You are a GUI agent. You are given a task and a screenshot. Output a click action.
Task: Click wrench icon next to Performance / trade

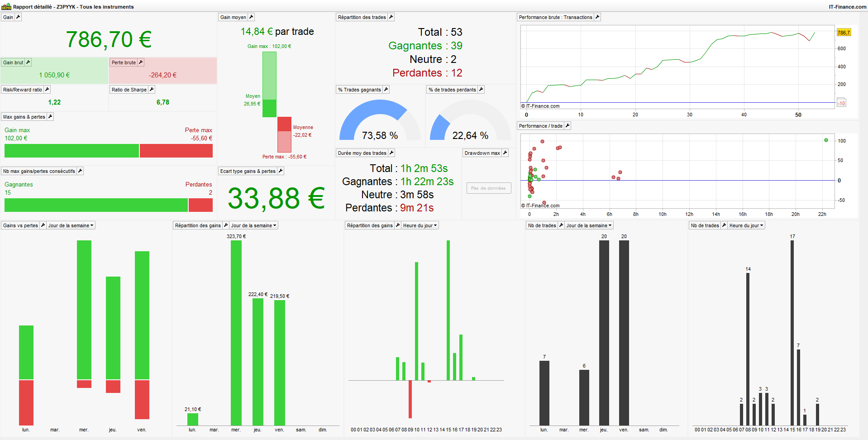(x=568, y=126)
